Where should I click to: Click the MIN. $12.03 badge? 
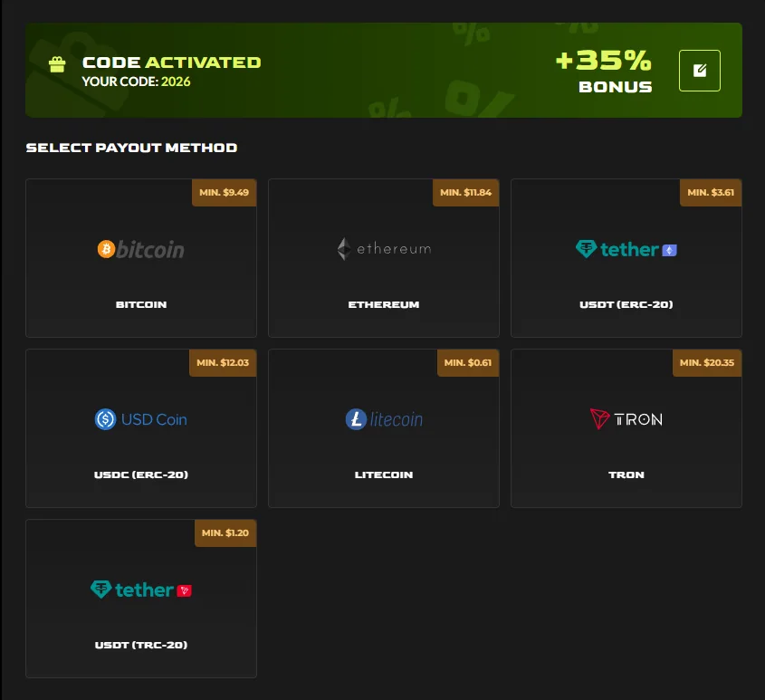(223, 363)
